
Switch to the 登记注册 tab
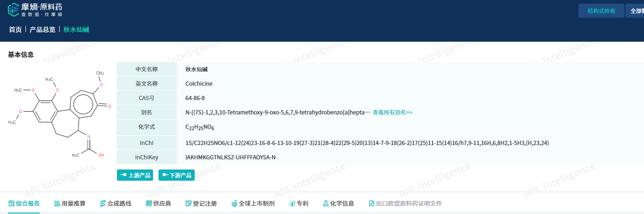[x=201, y=204]
